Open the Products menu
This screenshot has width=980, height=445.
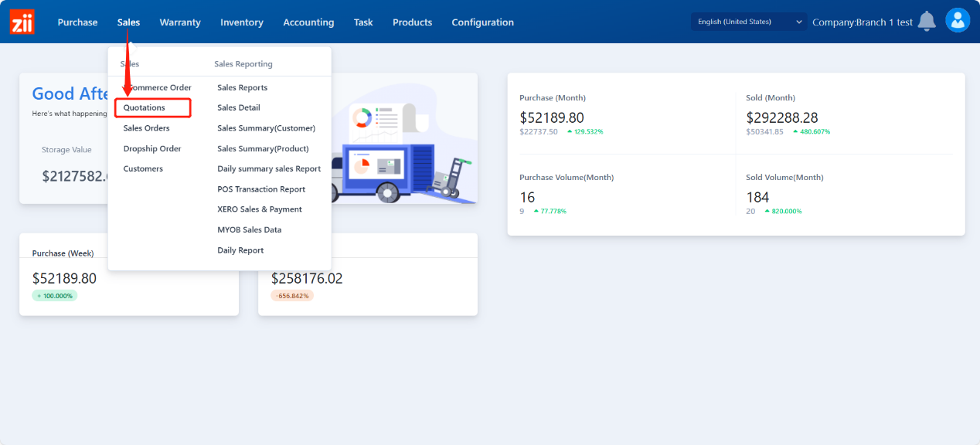click(x=412, y=22)
